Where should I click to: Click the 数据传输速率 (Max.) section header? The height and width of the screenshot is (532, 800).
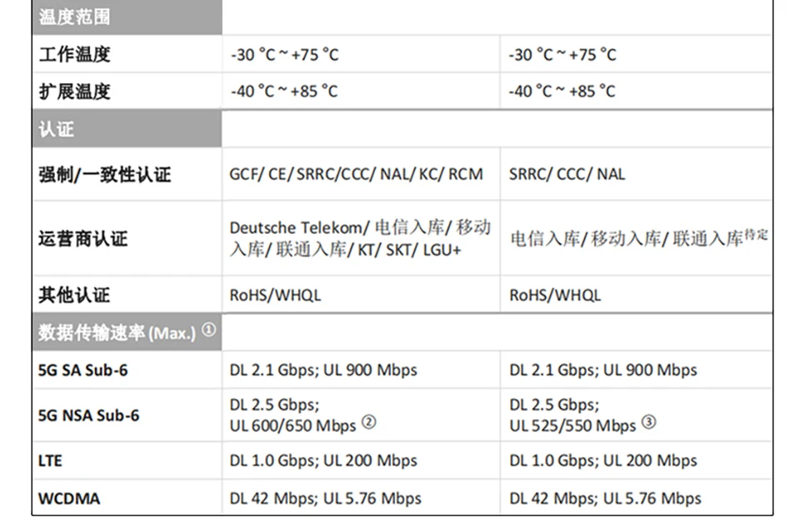pyautogui.click(x=117, y=332)
